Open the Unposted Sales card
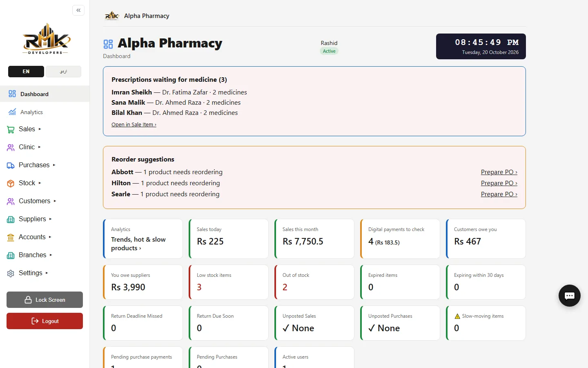The image size is (588, 368). (x=314, y=323)
